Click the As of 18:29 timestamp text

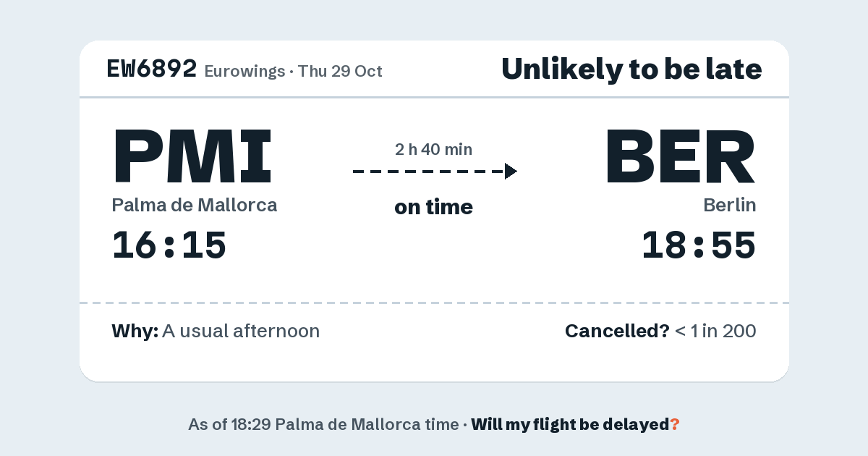tap(323, 425)
